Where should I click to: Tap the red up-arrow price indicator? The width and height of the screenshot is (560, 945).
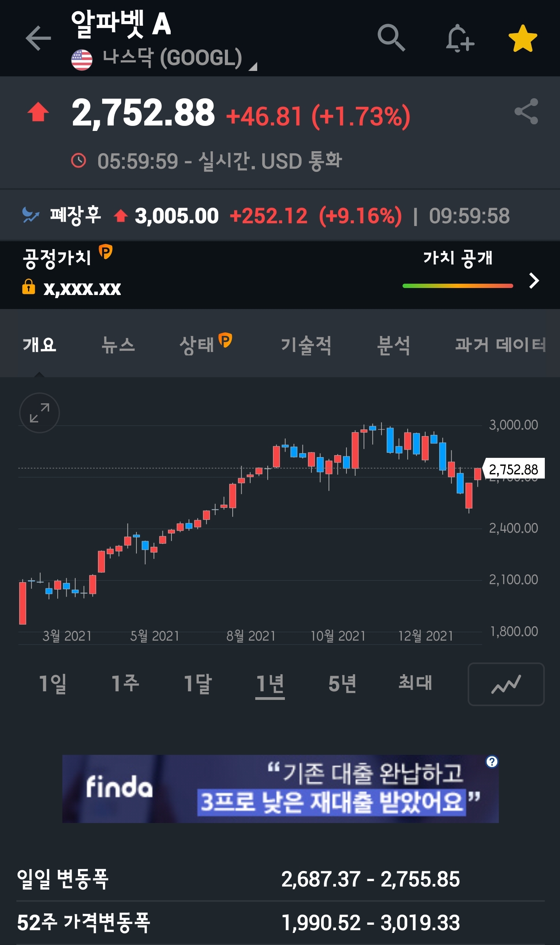[x=38, y=112]
